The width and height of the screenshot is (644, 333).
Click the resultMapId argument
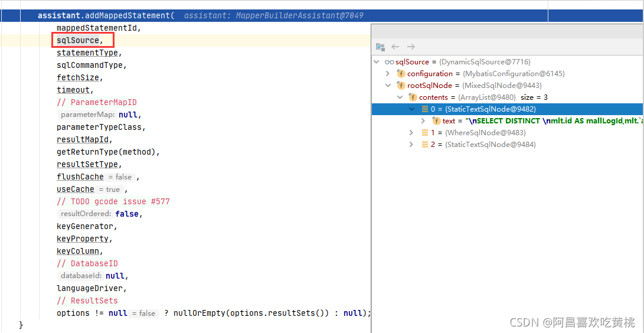[x=84, y=139]
